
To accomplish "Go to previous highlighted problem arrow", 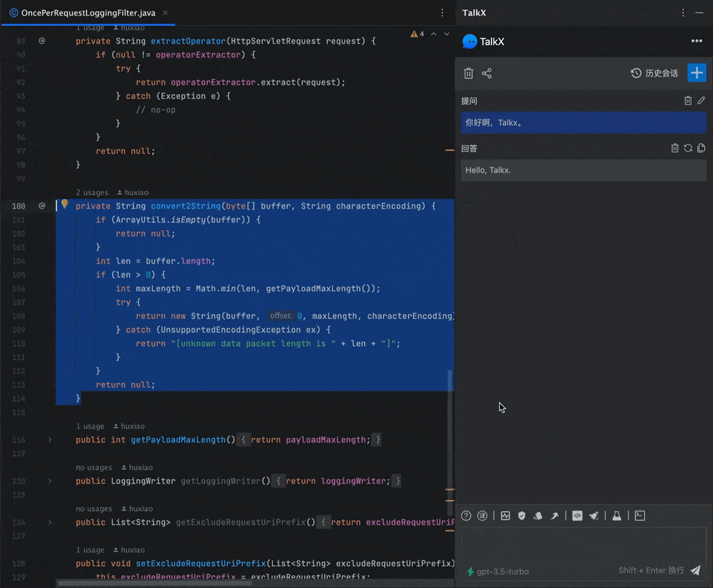I will tap(433, 34).
